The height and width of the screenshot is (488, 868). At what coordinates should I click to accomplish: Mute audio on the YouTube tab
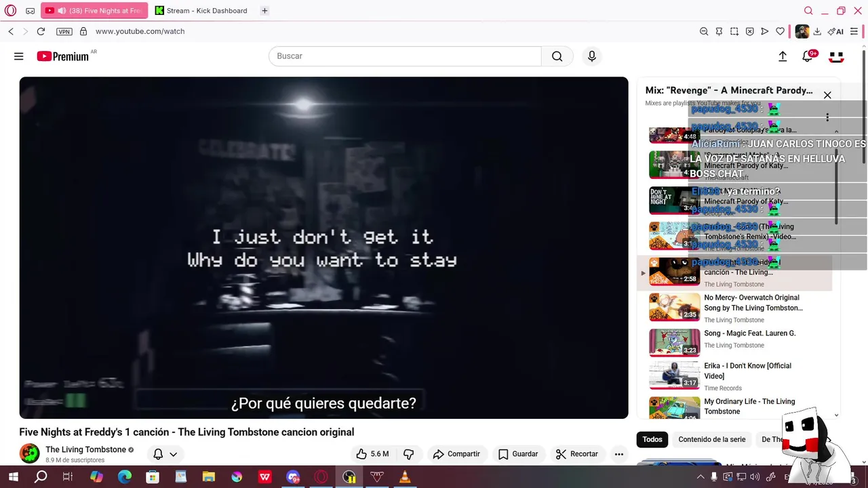click(62, 11)
